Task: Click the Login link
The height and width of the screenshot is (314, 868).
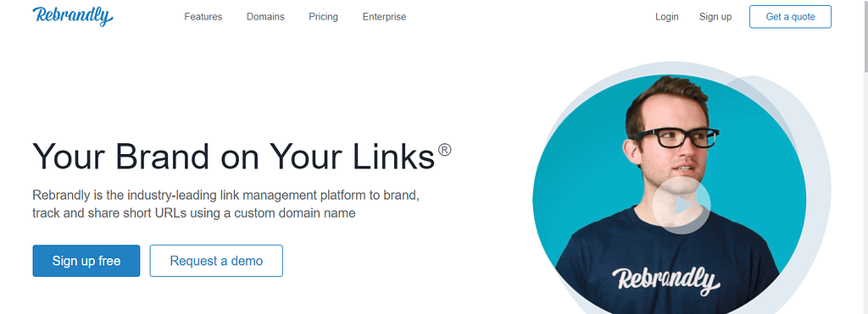Action: (667, 17)
